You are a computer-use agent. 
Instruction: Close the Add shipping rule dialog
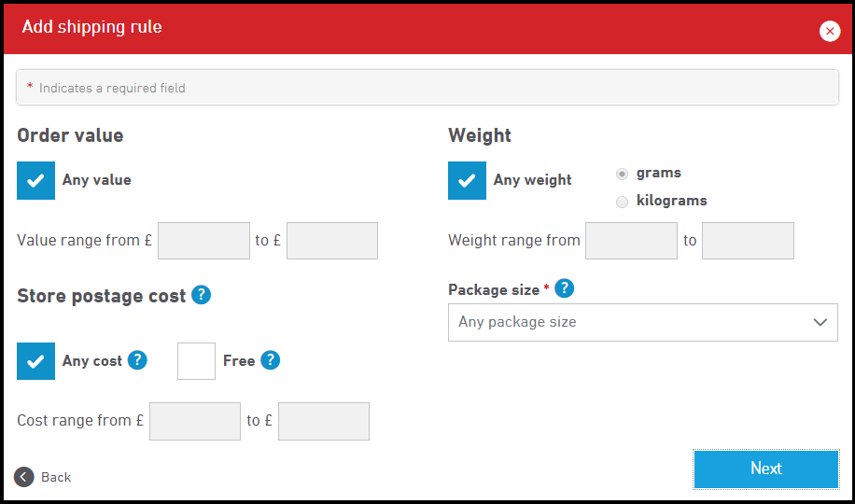(830, 31)
